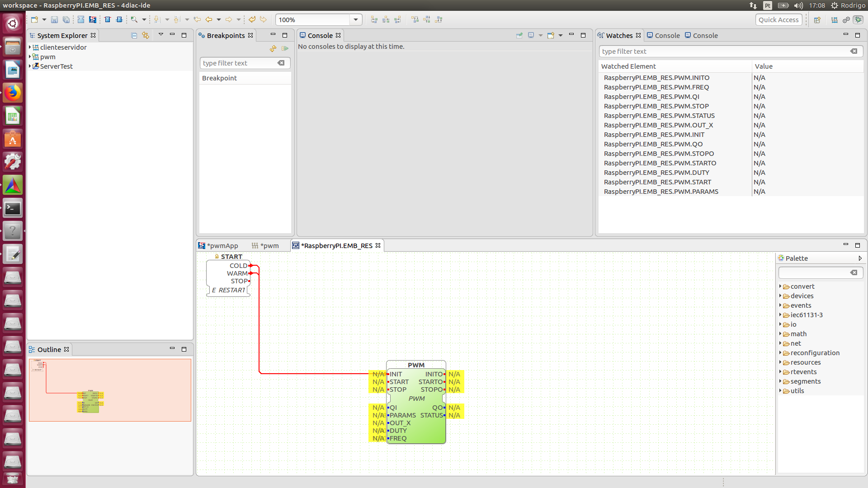Click the Save icon in the toolbar
The image size is (868, 488).
click(x=54, y=19)
